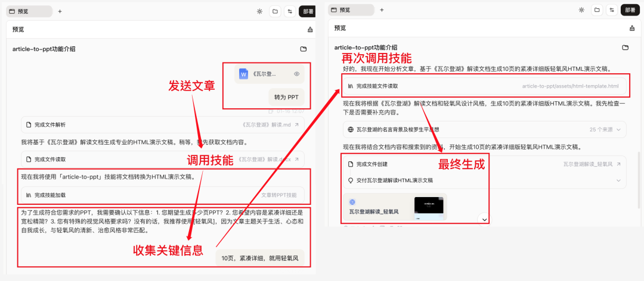The width and height of the screenshot is (644, 281).
Task: Open settings sliders icon in right top toolbar
Action: (612, 10)
